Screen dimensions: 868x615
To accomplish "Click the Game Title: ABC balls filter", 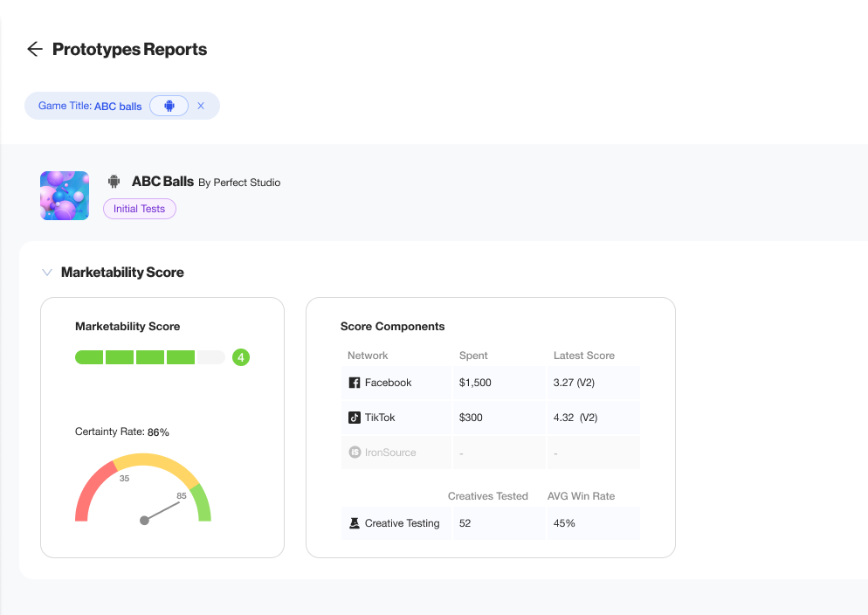I will coord(90,106).
